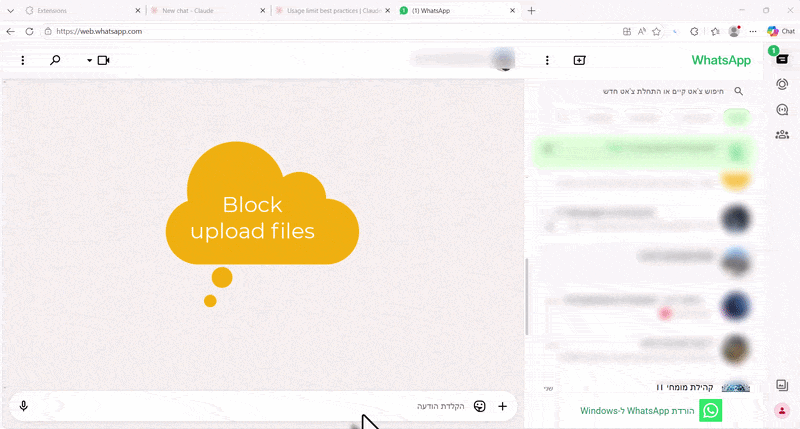Image resolution: width=800 pixels, height=429 pixels.
Task: Close the Usage limit best practices tab
Action: [388, 11]
